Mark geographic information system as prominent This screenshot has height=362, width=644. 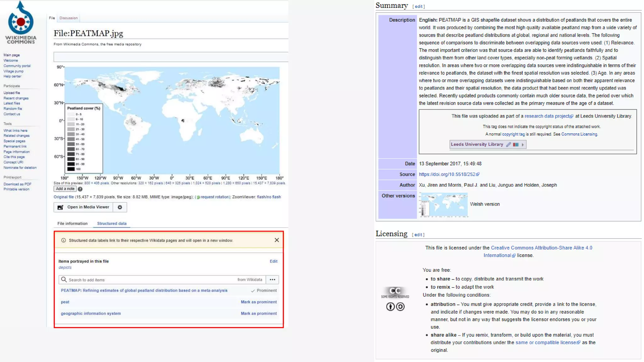click(258, 314)
